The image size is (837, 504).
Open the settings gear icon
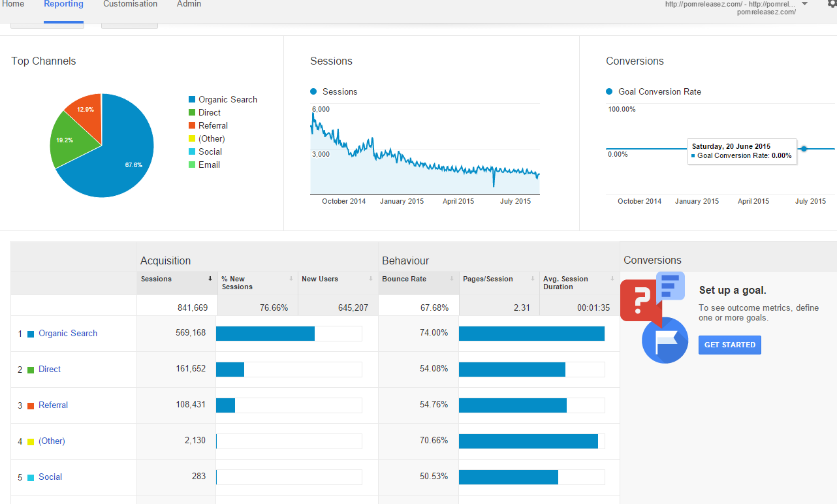click(832, 3)
